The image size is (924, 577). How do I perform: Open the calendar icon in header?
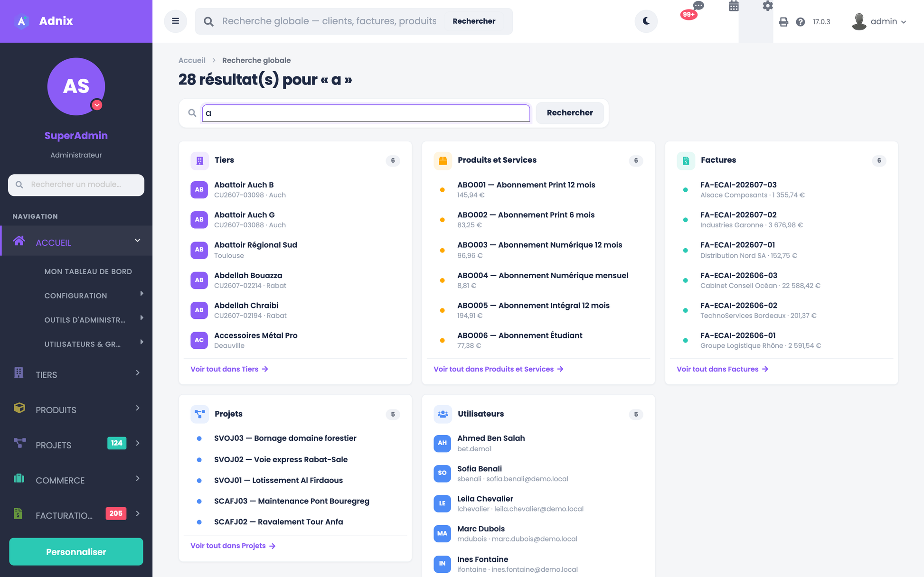point(734,6)
